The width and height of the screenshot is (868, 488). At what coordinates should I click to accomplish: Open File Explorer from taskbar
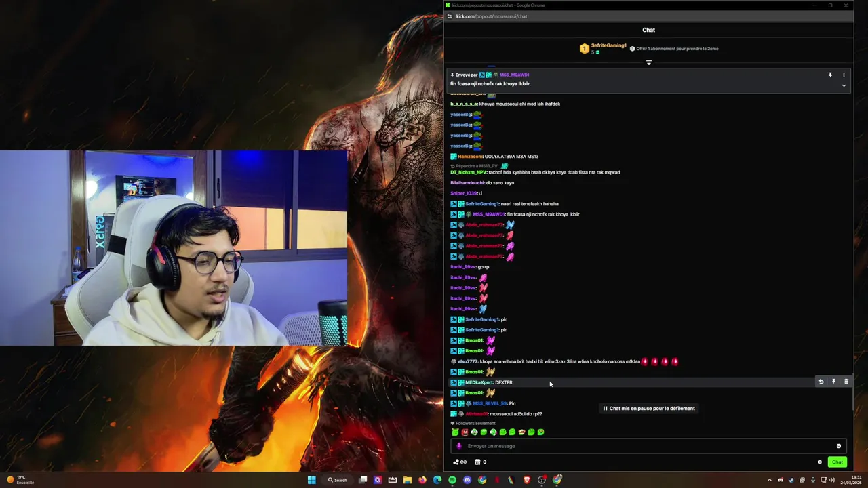(408, 480)
